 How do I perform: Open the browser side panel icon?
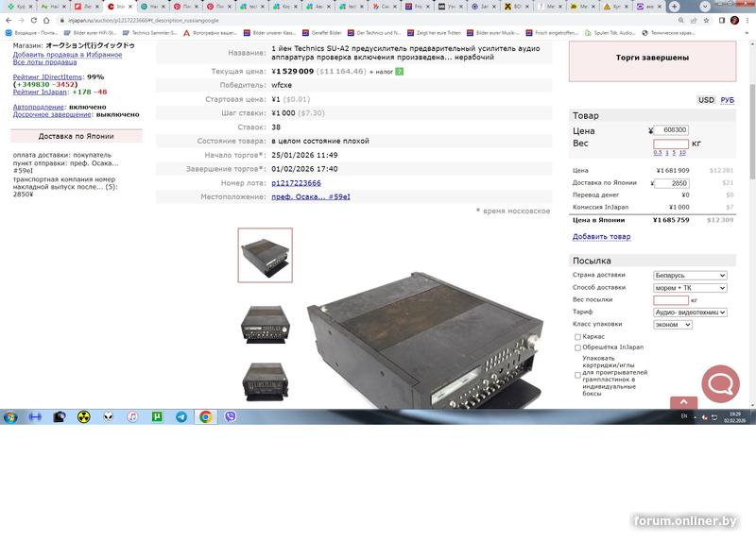[722, 20]
